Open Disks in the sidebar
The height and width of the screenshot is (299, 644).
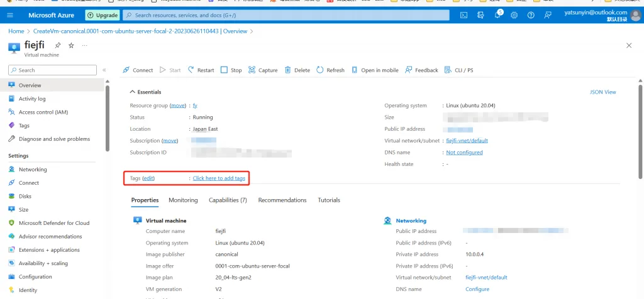pyautogui.click(x=25, y=196)
